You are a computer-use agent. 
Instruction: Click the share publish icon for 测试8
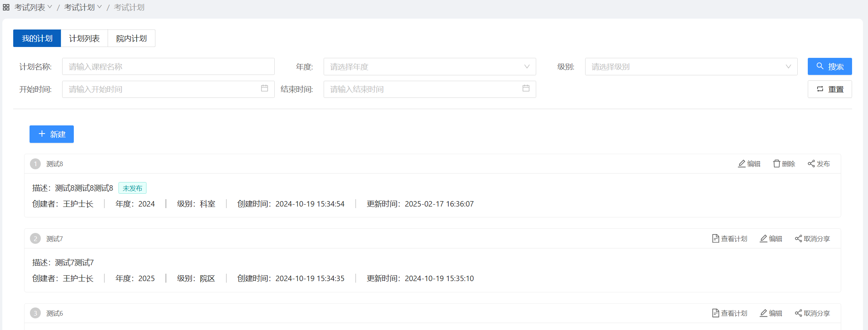click(811, 164)
